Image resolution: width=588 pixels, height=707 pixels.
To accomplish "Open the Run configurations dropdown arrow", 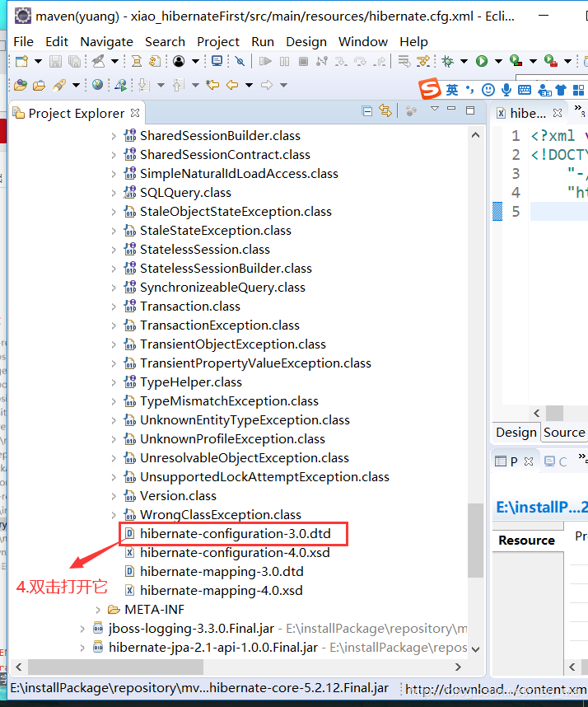I will 498,61.
